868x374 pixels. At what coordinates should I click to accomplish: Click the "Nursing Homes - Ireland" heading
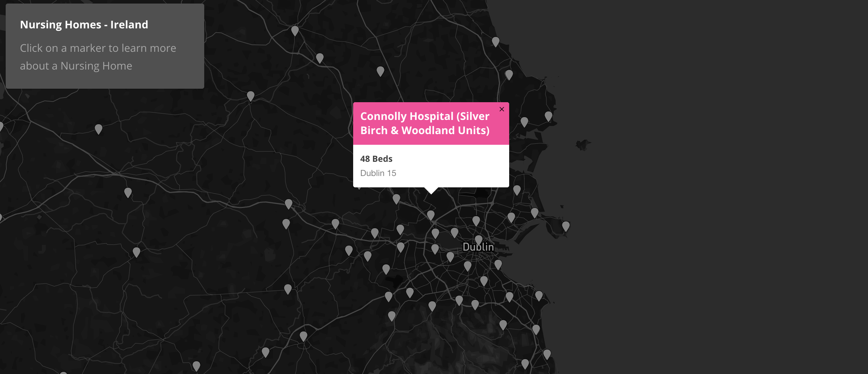tap(84, 24)
